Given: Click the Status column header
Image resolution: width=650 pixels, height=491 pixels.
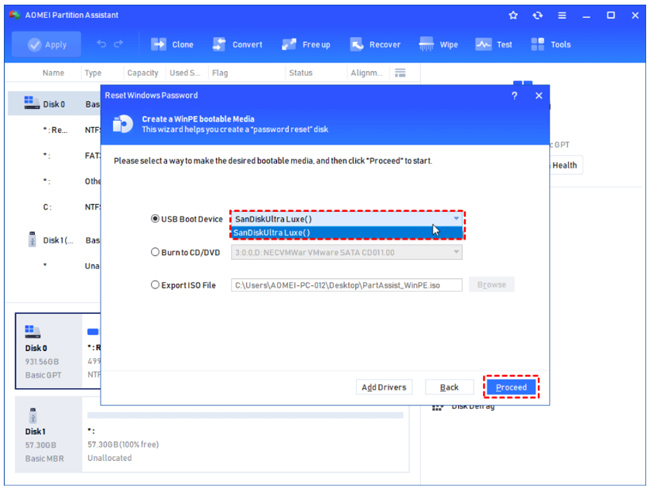Looking at the screenshot, I should (301, 73).
